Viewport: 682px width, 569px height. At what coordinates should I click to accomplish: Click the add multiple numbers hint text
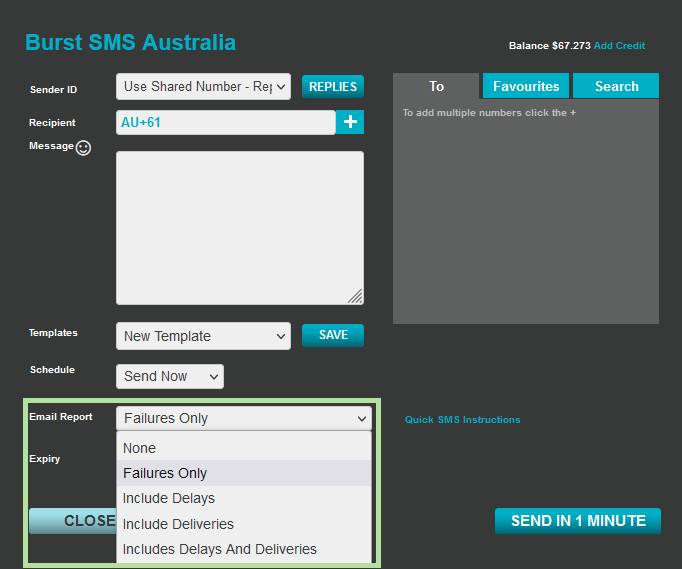click(489, 113)
